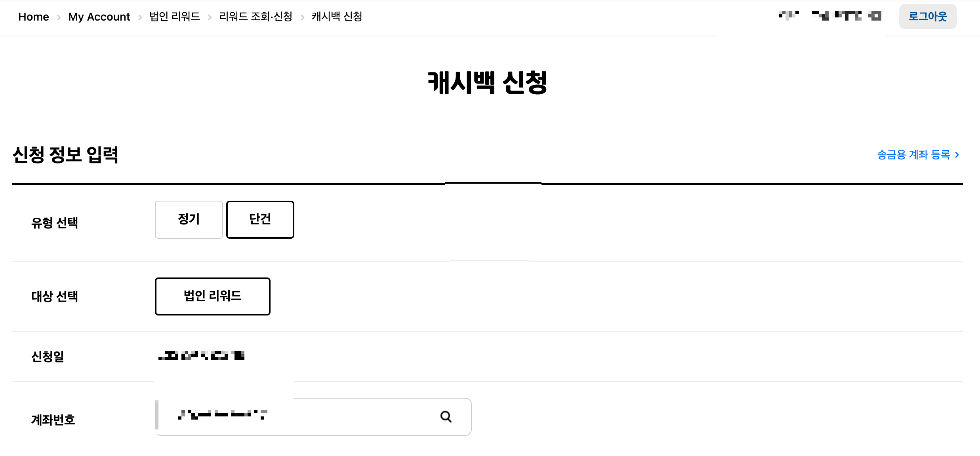980x456 pixels.
Task: Navigate to 법인 리워드 breadcrumb
Action: 175,17
